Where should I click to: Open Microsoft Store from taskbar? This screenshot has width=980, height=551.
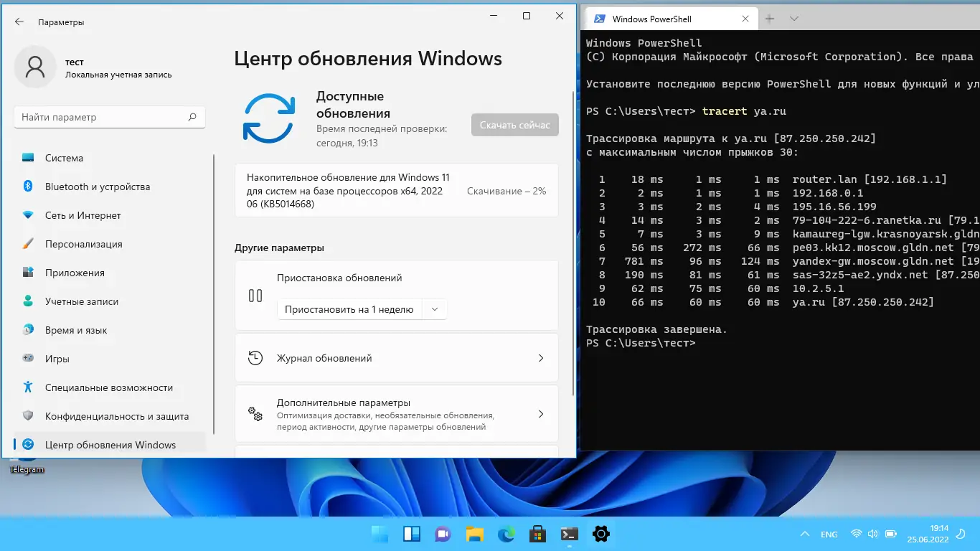(x=538, y=534)
